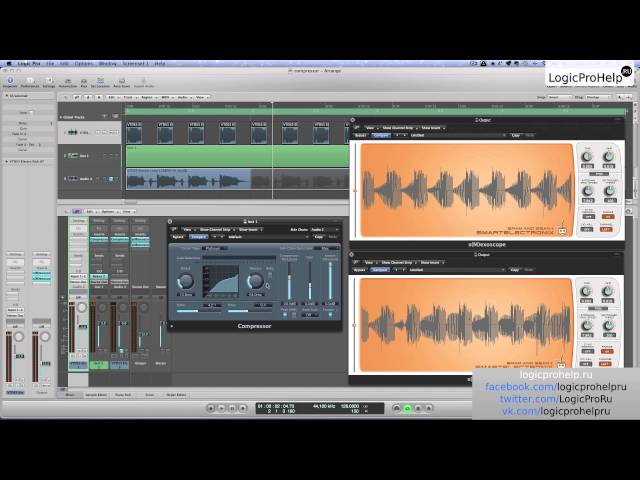Toggle the red ON freeze button in the top scope
This screenshot has height=480, width=640.
point(608,216)
